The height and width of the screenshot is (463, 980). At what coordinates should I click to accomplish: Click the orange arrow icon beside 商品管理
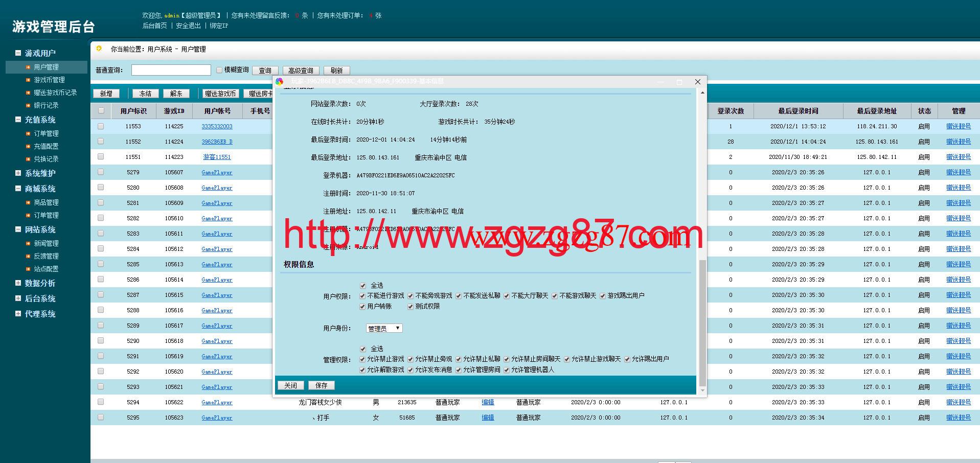(x=28, y=203)
